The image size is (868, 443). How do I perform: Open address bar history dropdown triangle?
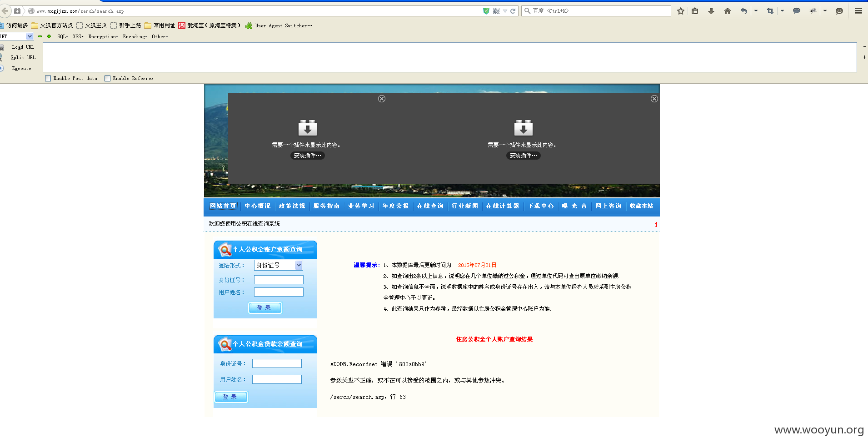tap(504, 11)
